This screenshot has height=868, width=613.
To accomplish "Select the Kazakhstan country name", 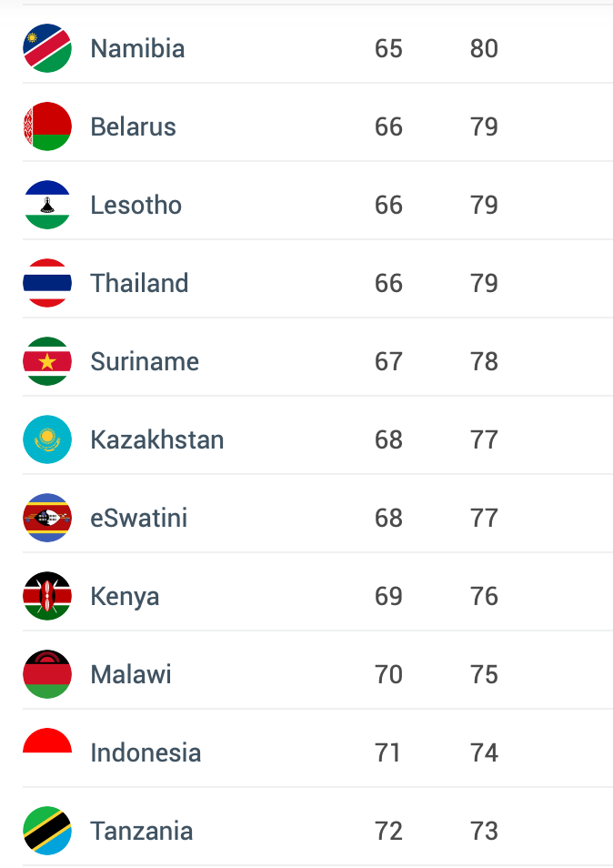I will [x=157, y=439].
